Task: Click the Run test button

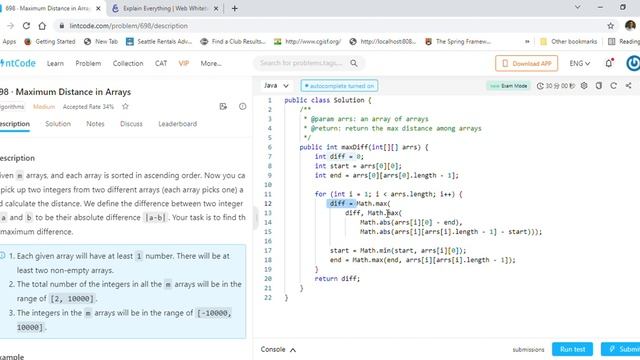Action: (x=573, y=349)
